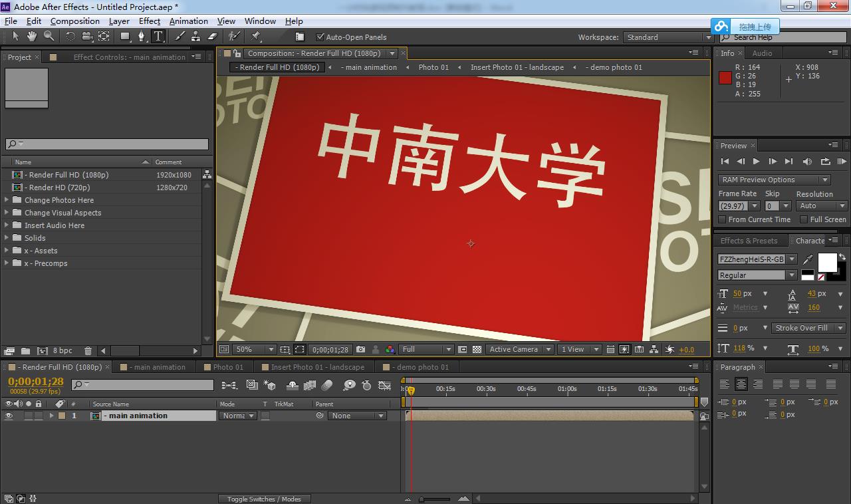Screen dimensions: 851x504
Task: Select the Pen tool
Action: [141, 37]
